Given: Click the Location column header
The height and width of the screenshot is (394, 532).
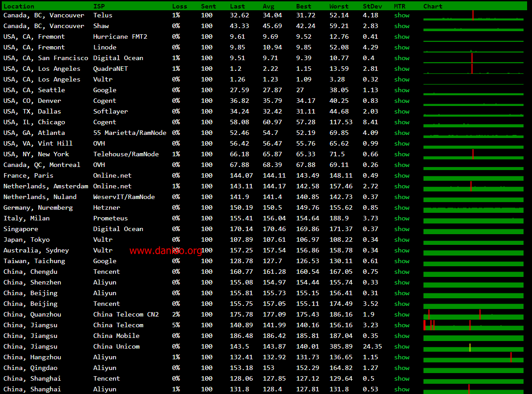Looking at the screenshot, I should [19, 6].
